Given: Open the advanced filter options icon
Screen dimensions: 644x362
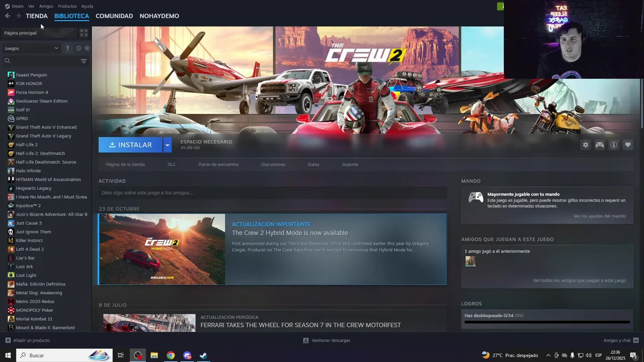Looking at the screenshot, I should [84, 61].
